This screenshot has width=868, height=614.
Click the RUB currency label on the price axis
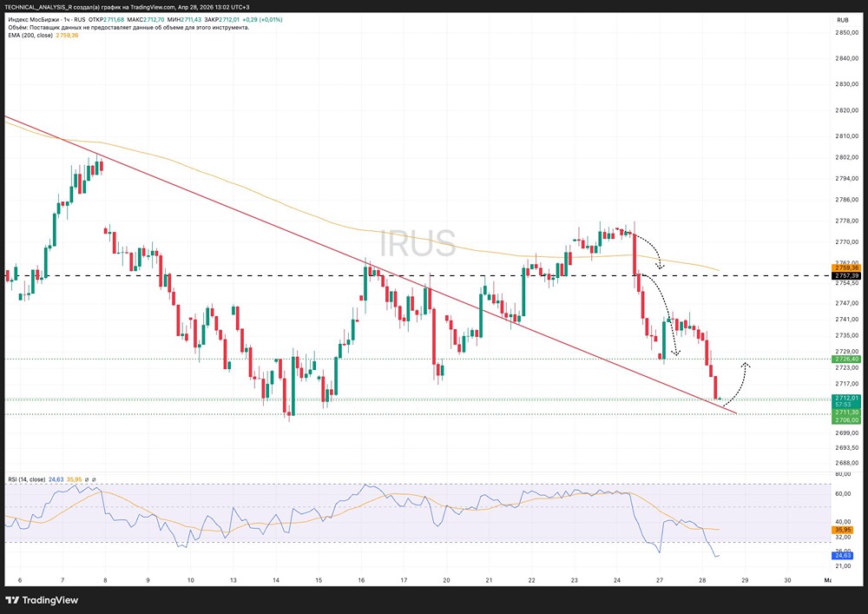pyautogui.click(x=843, y=20)
